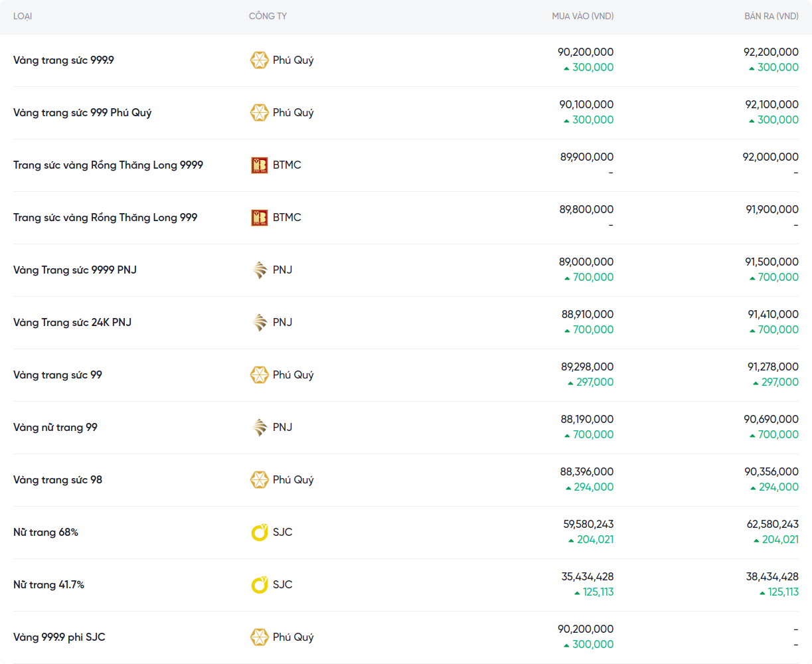Click the LOẠI column header
Image resolution: width=812 pixels, height=664 pixels.
pyautogui.click(x=23, y=16)
